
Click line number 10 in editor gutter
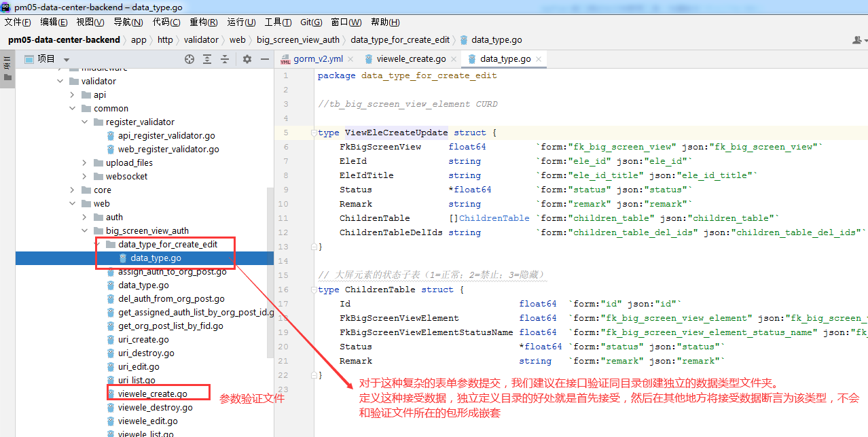click(x=283, y=204)
